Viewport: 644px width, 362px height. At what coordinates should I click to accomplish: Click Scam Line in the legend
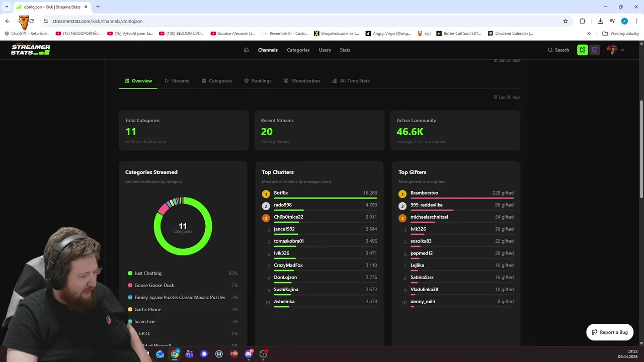click(145, 322)
